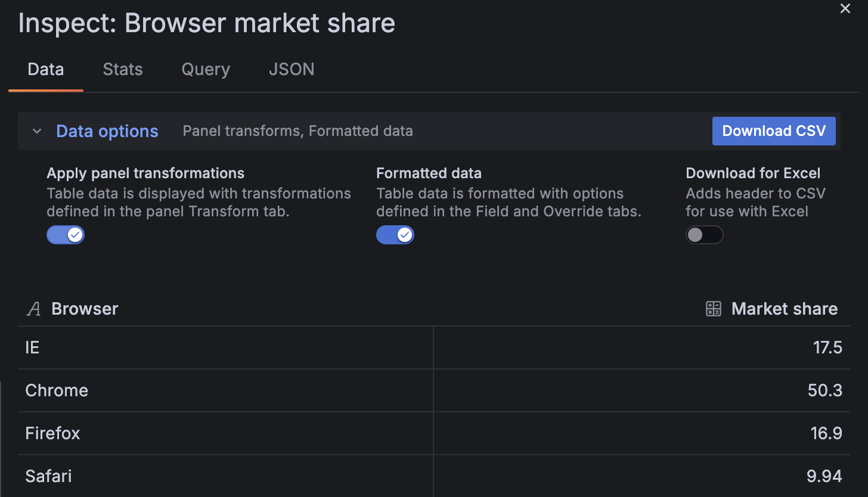868x497 pixels.
Task: Click the calculator icon beside Market share
Action: coord(713,309)
